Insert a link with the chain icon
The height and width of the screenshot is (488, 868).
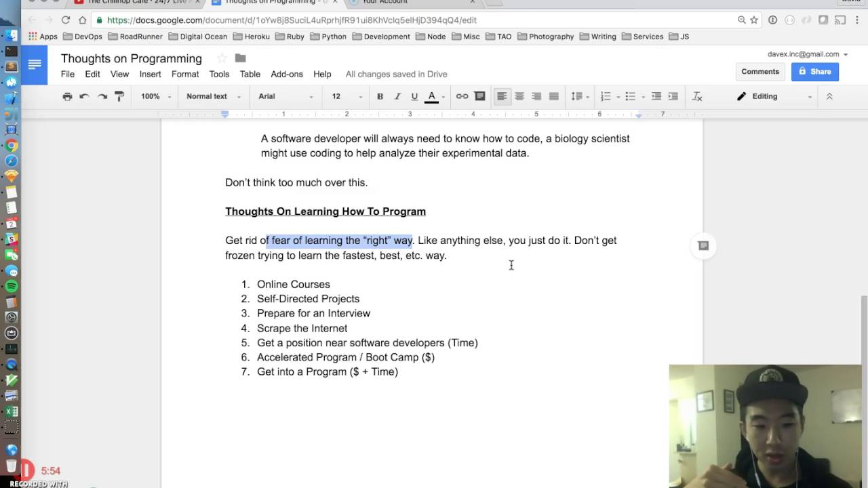click(462, 96)
